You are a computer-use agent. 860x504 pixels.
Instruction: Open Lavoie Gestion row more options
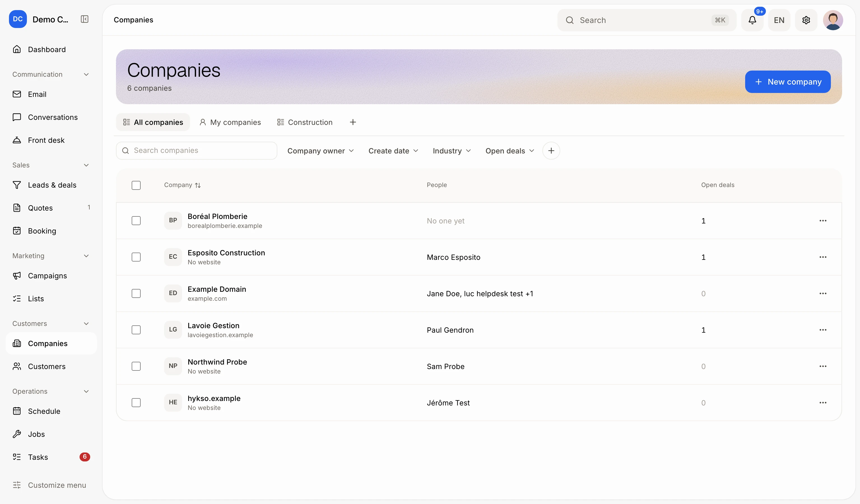(823, 330)
